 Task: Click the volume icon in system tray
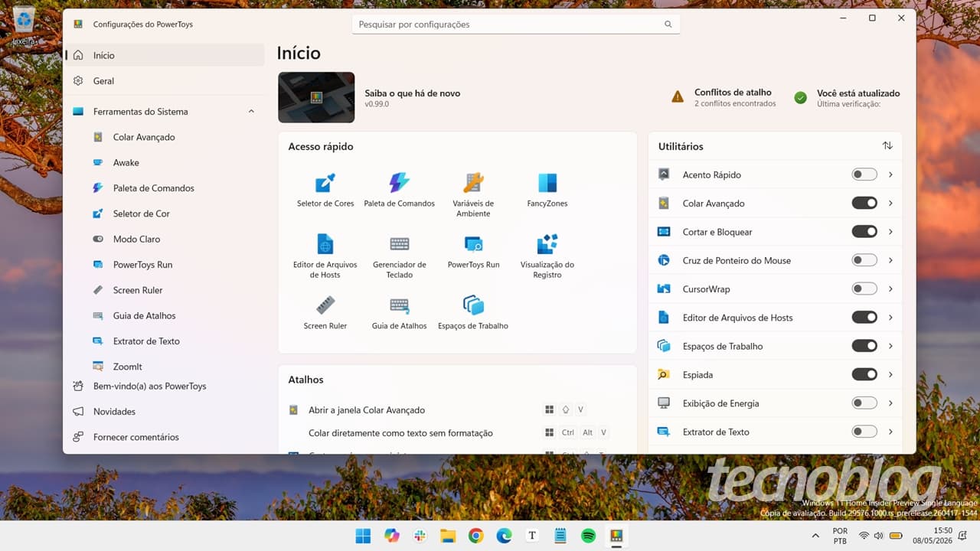pos(878,536)
